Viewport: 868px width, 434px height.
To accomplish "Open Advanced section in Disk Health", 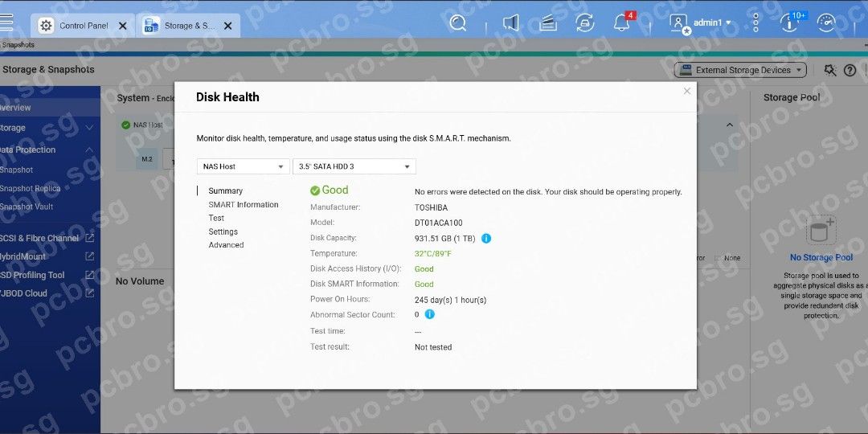I will coord(226,245).
